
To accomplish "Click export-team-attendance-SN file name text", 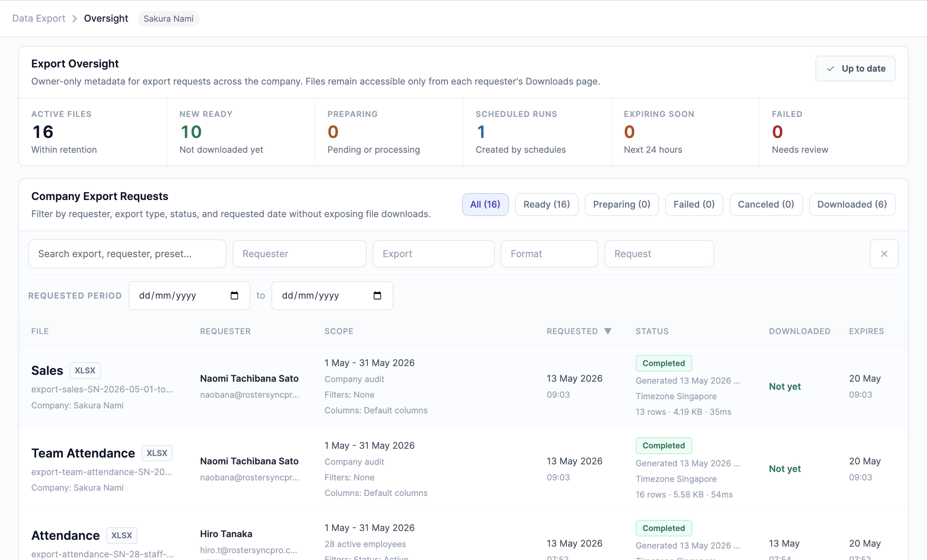I will pos(102,472).
